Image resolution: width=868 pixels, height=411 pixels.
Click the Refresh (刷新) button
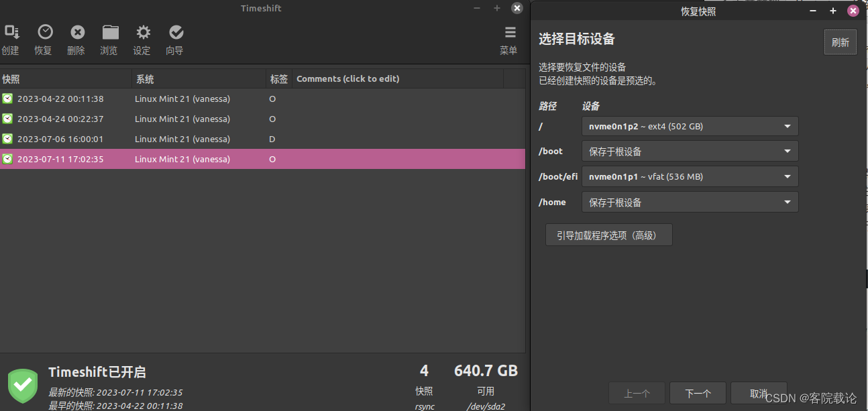840,42
